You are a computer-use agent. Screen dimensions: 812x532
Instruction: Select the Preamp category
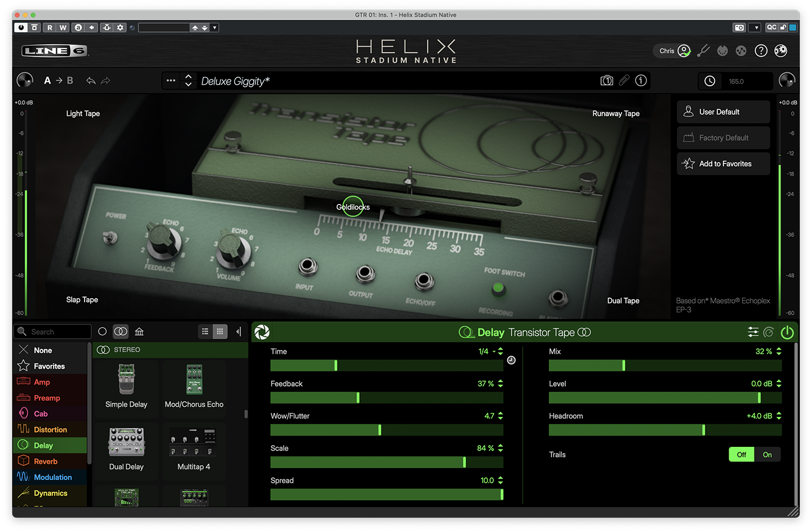pyautogui.click(x=50, y=398)
